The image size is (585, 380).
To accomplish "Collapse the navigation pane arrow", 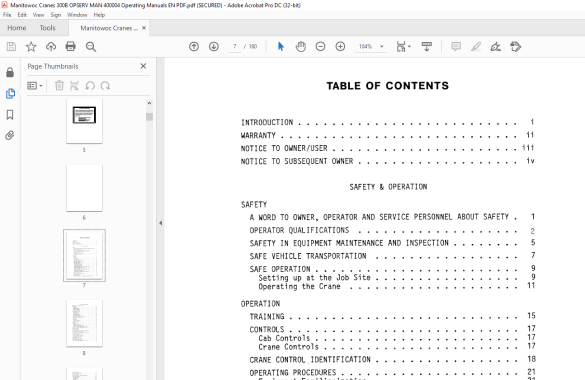I will click(x=160, y=223).
